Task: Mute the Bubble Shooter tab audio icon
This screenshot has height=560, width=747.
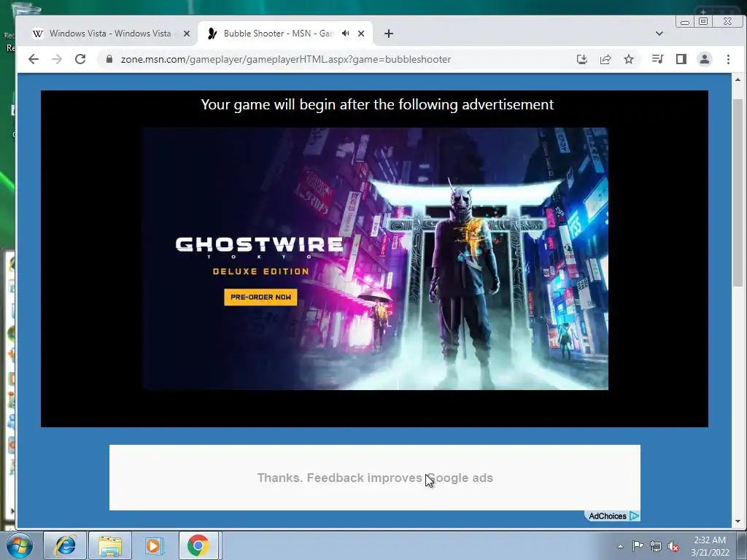Action: pyautogui.click(x=345, y=34)
